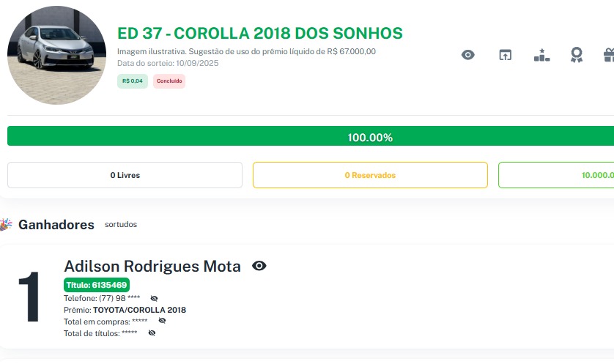Viewport: 614px width, 364px height.
Task: Click the gift box icon
Action: pos(608,55)
